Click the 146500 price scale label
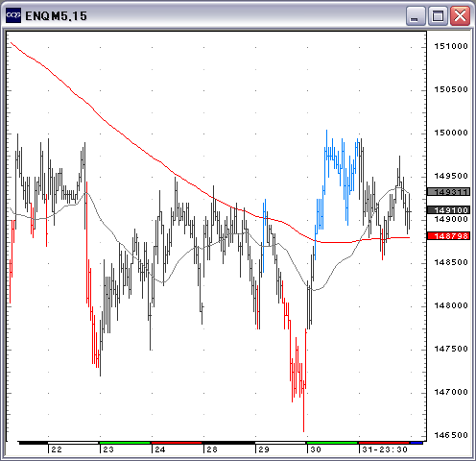This screenshot has height=461, width=476. click(x=451, y=435)
